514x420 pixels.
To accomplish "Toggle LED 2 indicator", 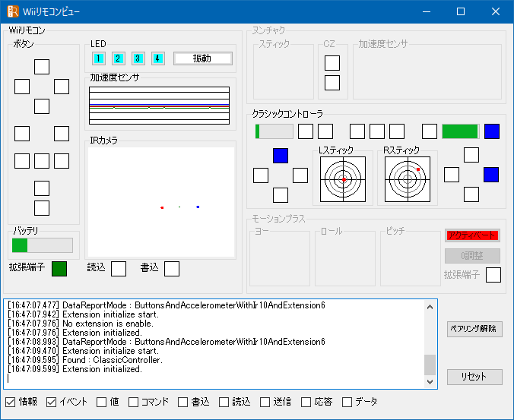I will point(118,58).
